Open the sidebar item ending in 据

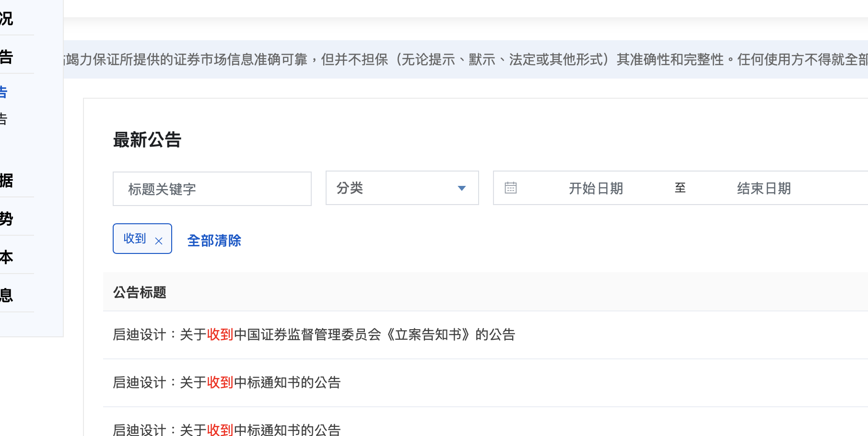click(x=7, y=181)
